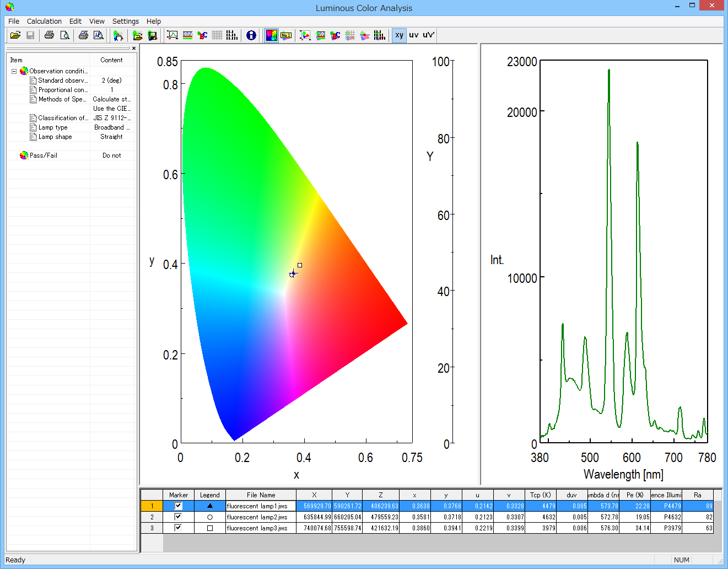
Task: Open a spectrum data file
Action: click(x=138, y=35)
